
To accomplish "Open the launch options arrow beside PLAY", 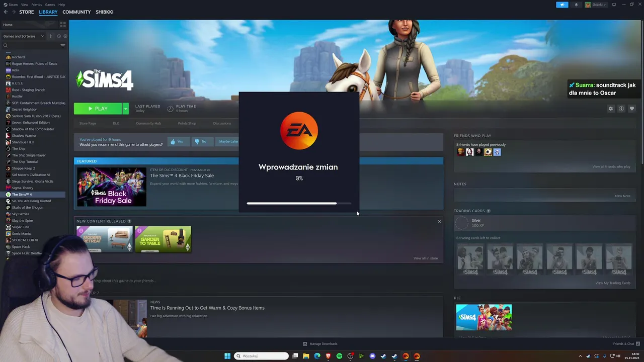I will (125, 109).
